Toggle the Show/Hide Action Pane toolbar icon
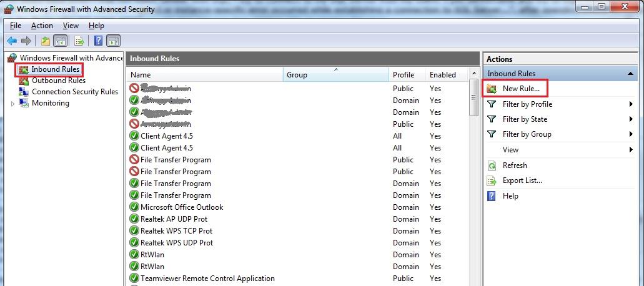644x286 pixels. pos(113,41)
